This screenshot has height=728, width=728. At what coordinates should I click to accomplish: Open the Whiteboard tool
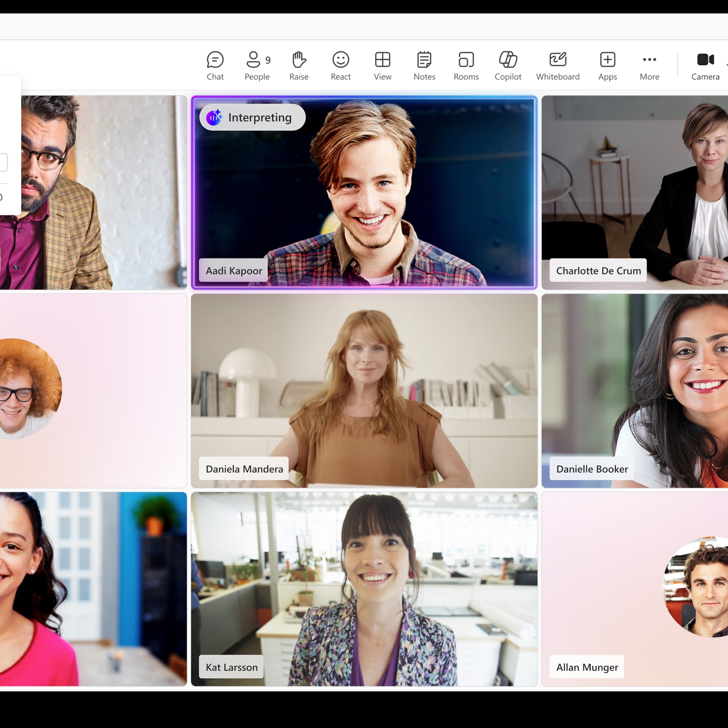pos(558,65)
